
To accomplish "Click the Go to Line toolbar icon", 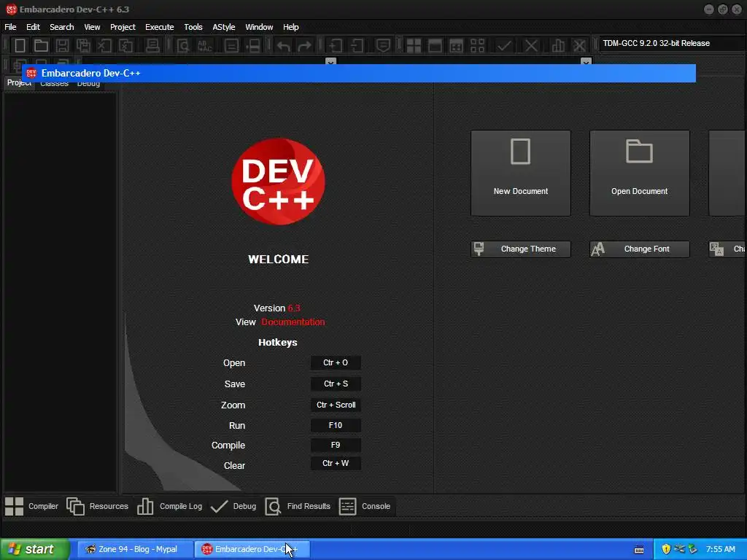I will 253,46.
